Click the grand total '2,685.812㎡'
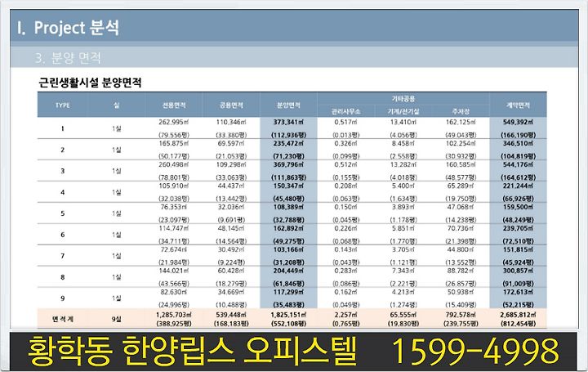This screenshot has height=372, width=588. [x=519, y=315]
